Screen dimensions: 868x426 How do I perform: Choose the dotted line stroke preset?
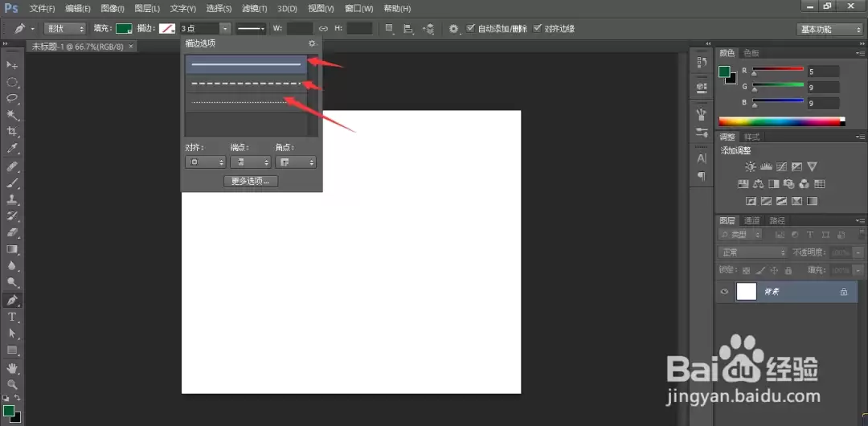[x=246, y=103]
